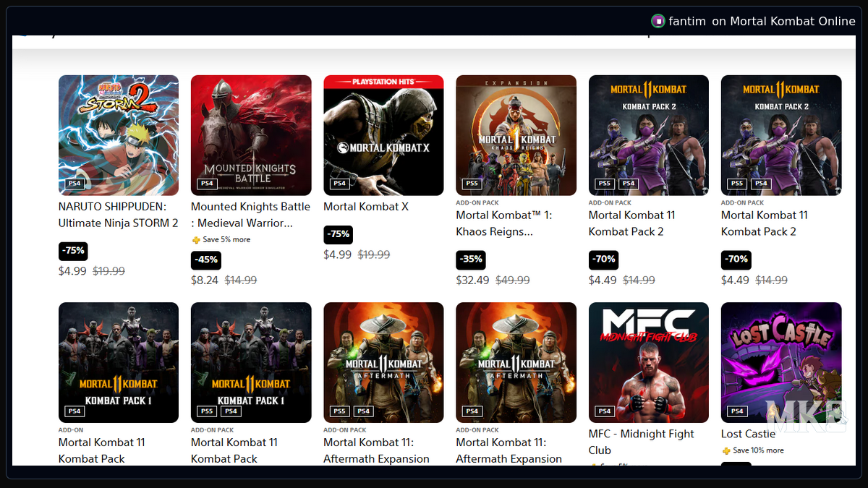Click the MFC - Midnight Fight Club title
Image resolution: width=868 pixels, height=488 pixels.
[640, 442]
